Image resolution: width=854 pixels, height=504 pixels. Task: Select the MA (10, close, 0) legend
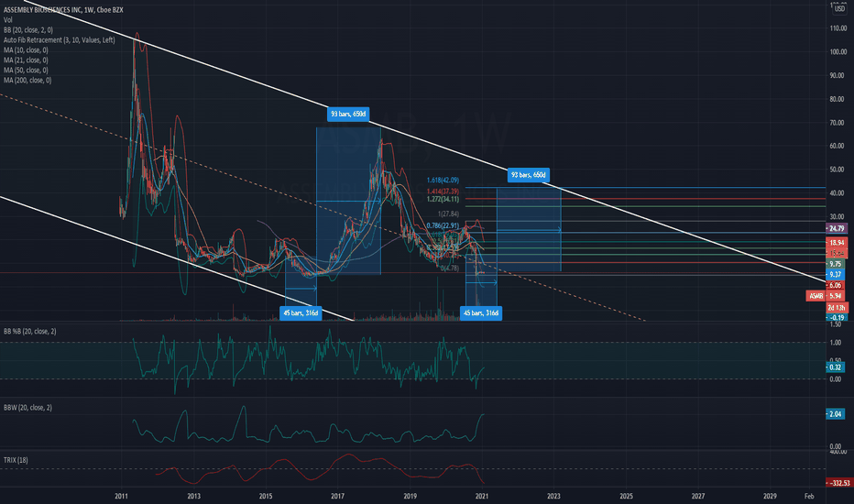pyautogui.click(x=26, y=50)
